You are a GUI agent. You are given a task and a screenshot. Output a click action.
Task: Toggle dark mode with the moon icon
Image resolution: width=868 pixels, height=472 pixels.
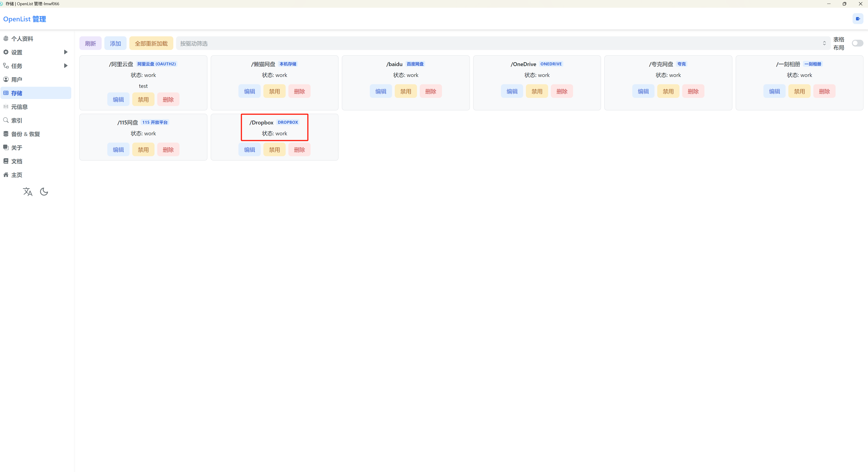click(x=44, y=192)
